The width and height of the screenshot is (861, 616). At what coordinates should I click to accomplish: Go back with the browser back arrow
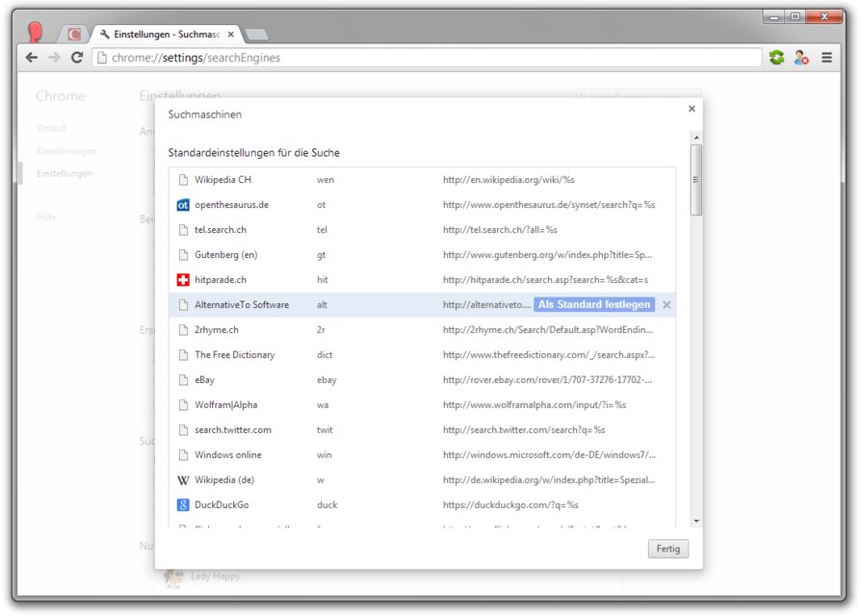(32, 58)
